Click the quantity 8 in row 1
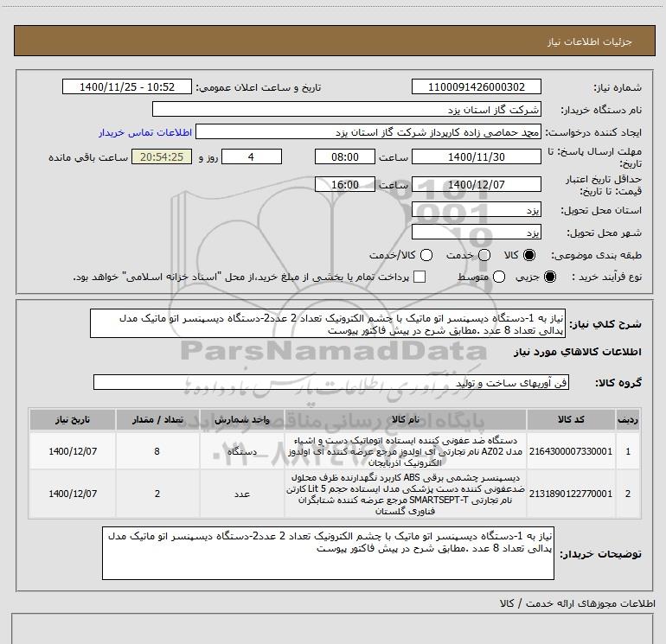The image size is (666, 644). [157, 451]
